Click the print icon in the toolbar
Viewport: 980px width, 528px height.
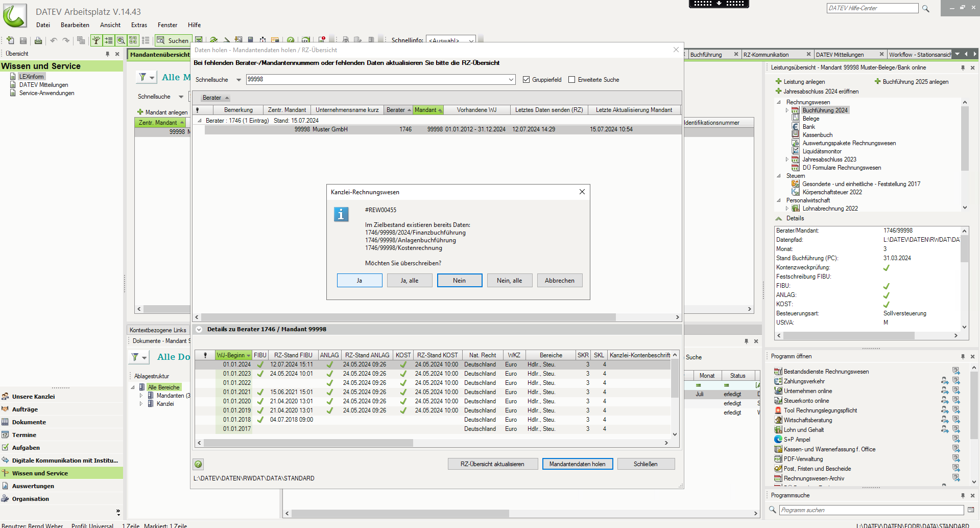[38, 40]
